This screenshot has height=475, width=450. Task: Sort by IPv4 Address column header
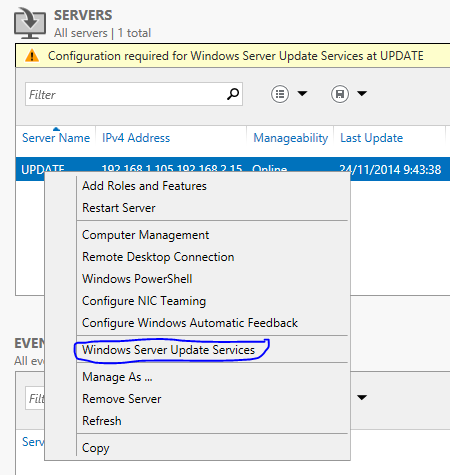(x=136, y=138)
